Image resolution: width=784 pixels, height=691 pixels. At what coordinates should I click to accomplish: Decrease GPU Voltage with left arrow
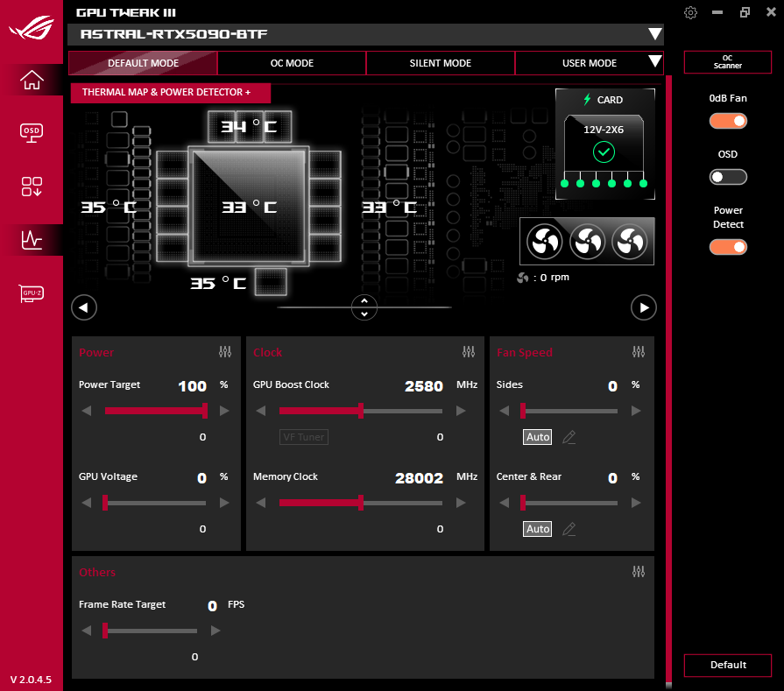(x=87, y=503)
